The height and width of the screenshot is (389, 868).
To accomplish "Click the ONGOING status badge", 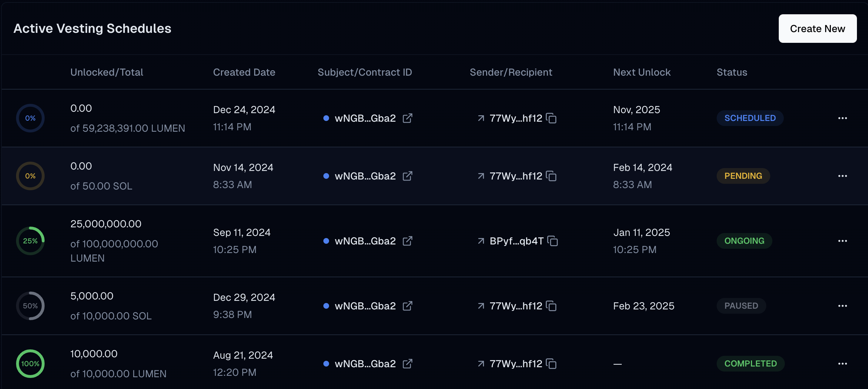I will [x=744, y=241].
